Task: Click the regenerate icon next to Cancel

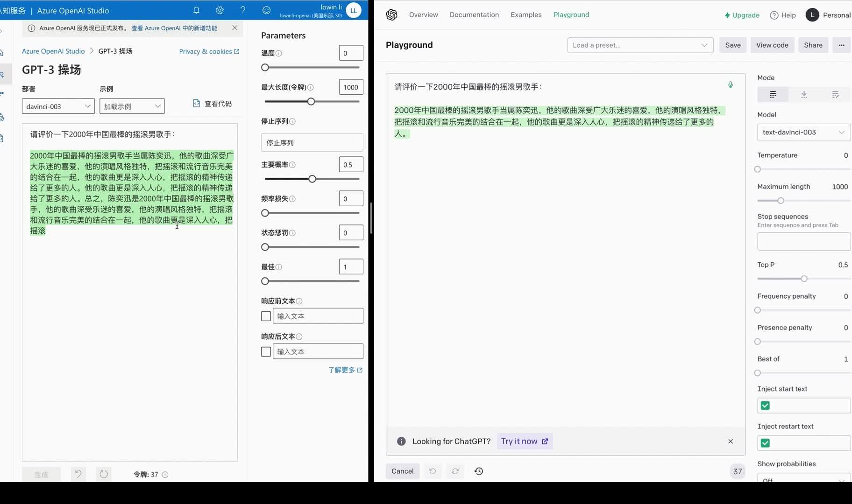Action: [x=454, y=471]
